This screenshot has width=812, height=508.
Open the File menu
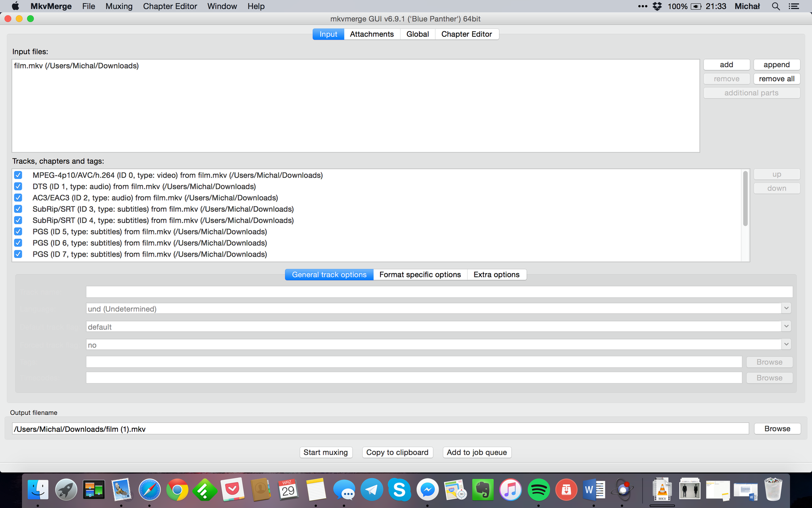click(x=89, y=6)
